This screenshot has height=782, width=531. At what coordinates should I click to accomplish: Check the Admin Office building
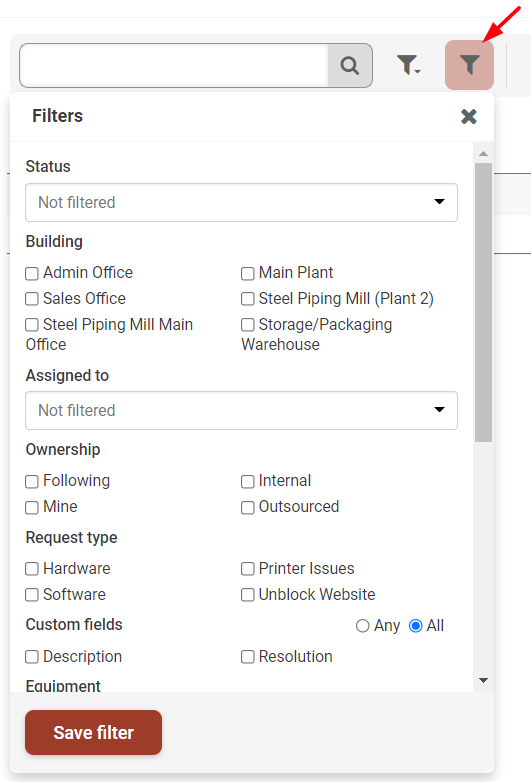coord(32,273)
